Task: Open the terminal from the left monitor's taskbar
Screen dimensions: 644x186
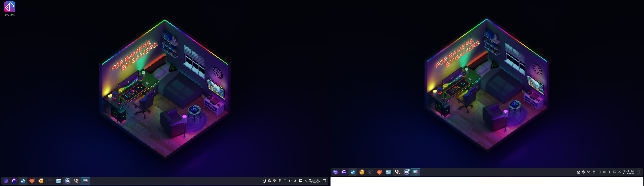Action: pyautogui.click(x=50, y=181)
